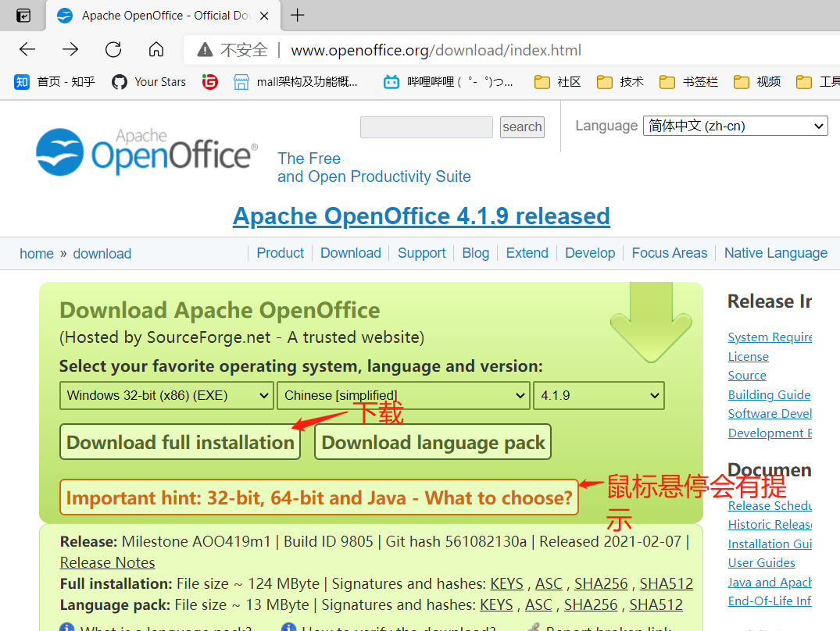Click the browser forward arrow
The height and width of the screenshot is (631, 840).
(x=70, y=50)
